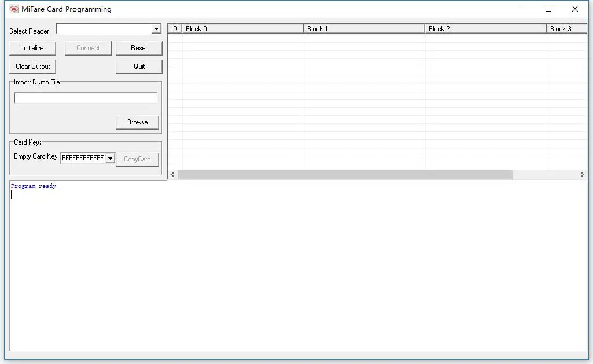This screenshot has height=364, width=593.
Task: Open the Select Reader dropdown
Action: (156, 29)
